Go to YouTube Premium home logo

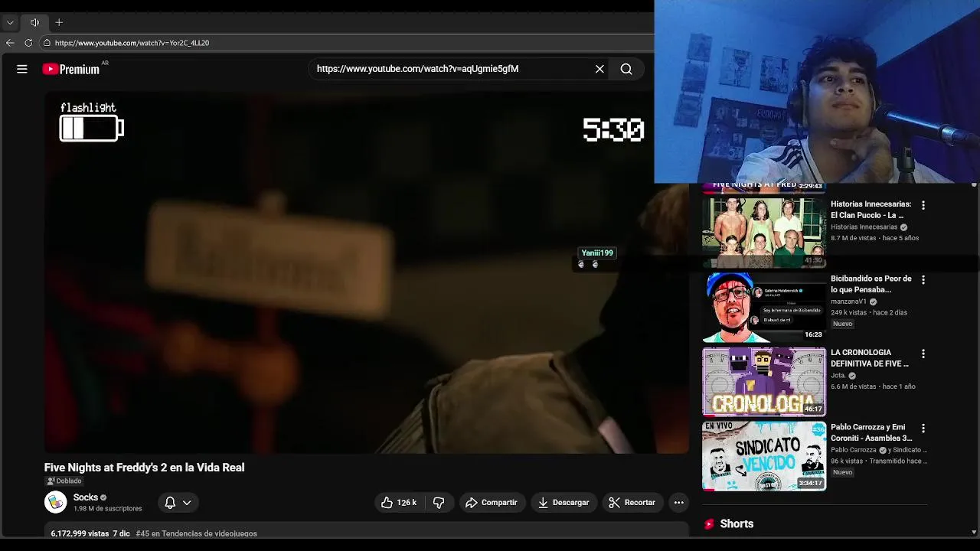click(x=71, y=69)
